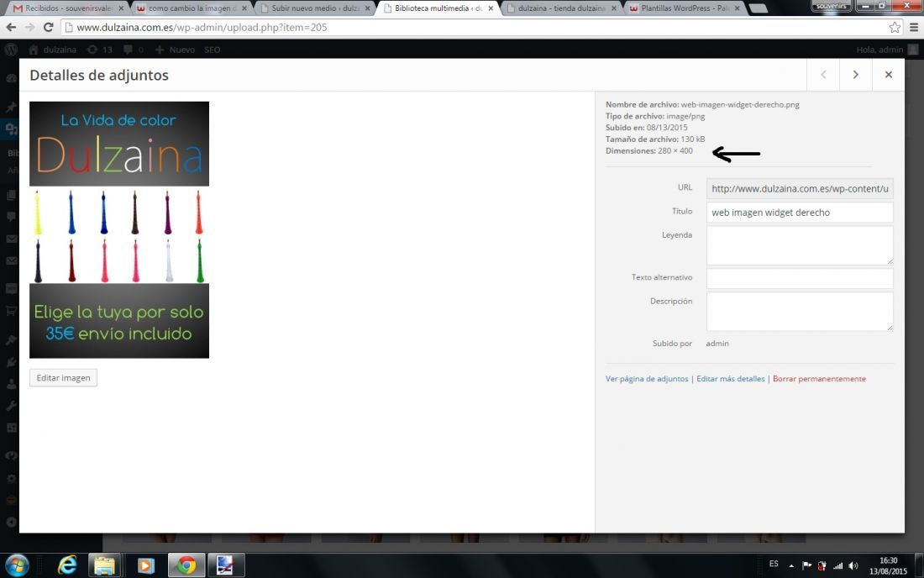Click the 'Dimensiones: 280 × 400' text
This screenshot has height=578, width=924.
click(648, 151)
